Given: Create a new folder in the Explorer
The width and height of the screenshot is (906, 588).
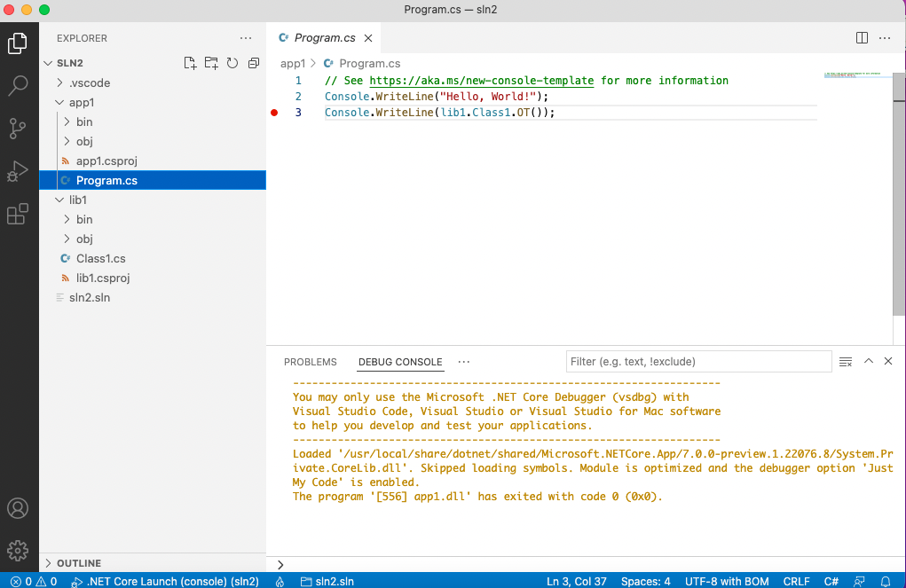Looking at the screenshot, I should pyautogui.click(x=210, y=62).
